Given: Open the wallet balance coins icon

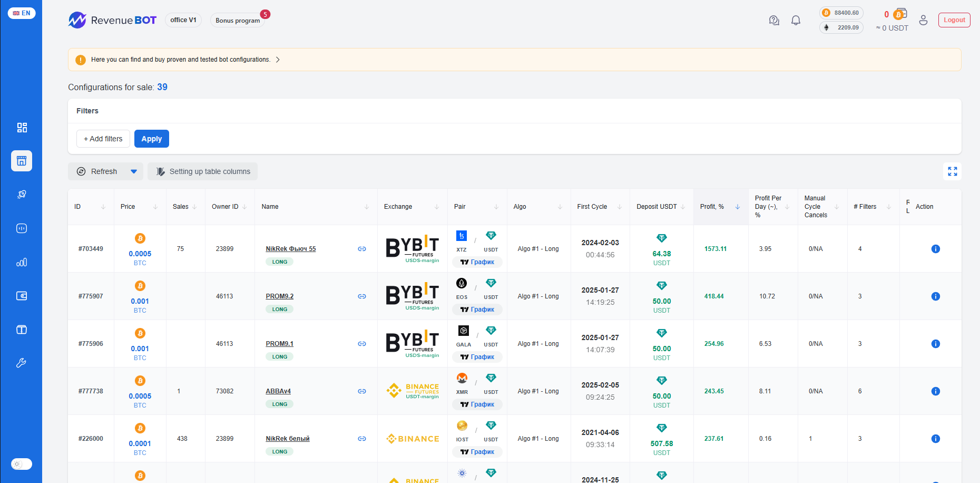Looking at the screenshot, I should [x=899, y=14].
